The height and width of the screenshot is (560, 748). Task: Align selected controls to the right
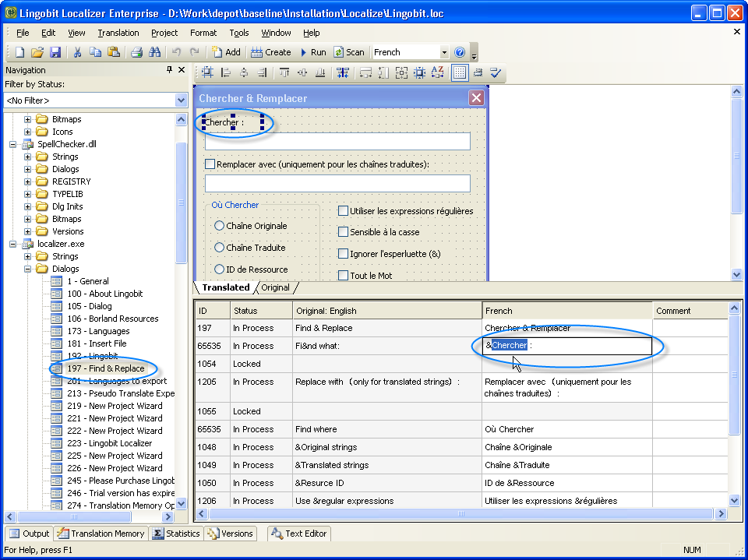point(262,72)
